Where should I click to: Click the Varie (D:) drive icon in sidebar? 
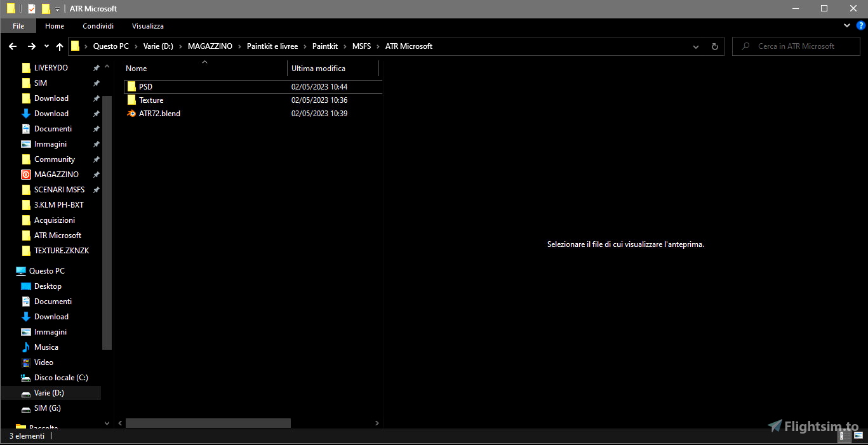point(26,393)
